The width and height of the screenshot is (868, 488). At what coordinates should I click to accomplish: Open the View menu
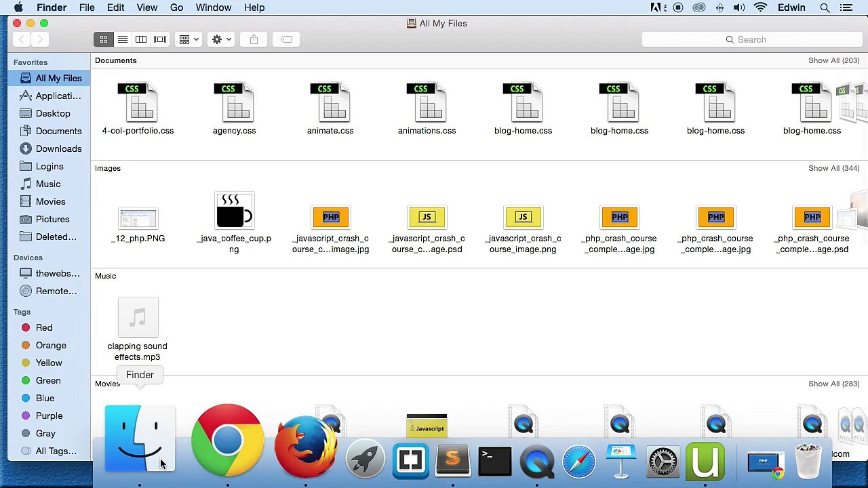[x=146, y=7]
